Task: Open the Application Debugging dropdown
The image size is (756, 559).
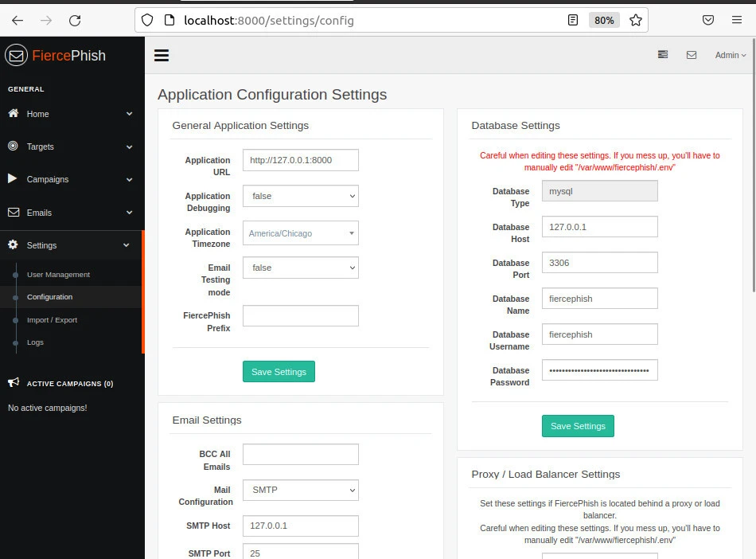Action: point(300,196)
